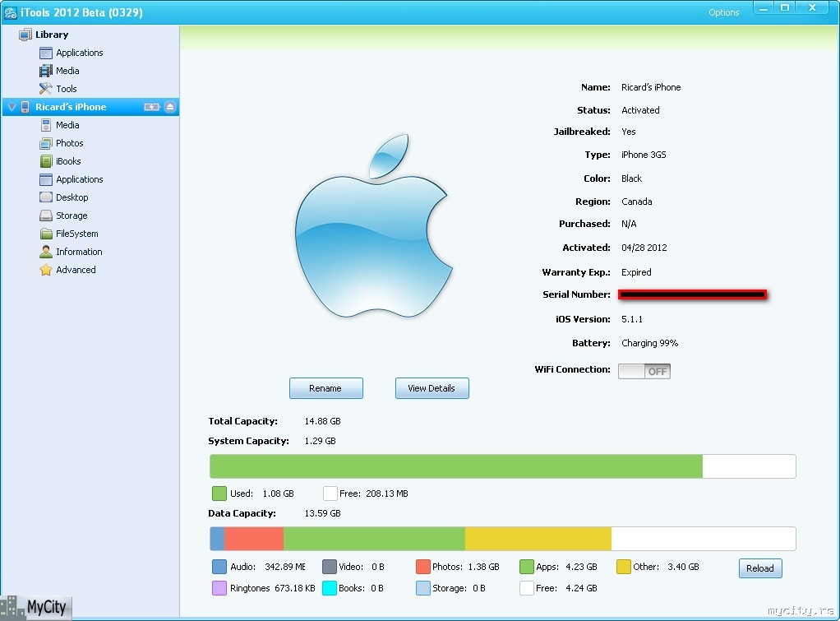Click the Activated date 04/28 2012
This screenshot has height=621, width=840.
point(644,248)
